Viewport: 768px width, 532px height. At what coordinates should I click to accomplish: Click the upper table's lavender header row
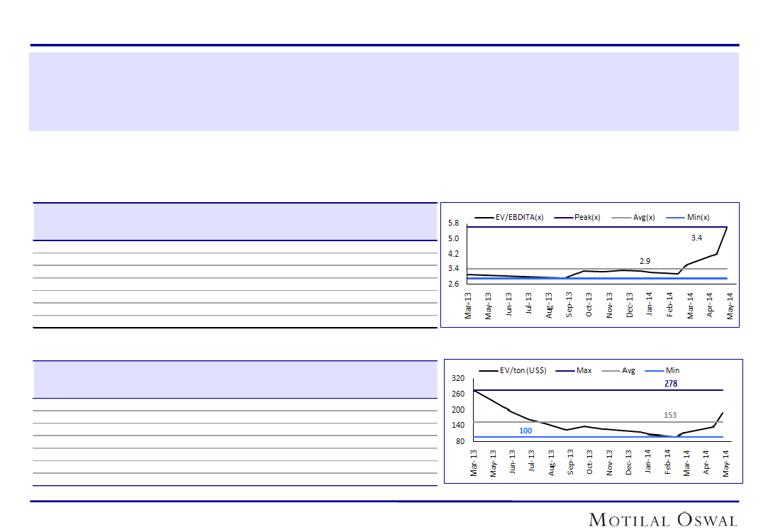pos(235,221)
